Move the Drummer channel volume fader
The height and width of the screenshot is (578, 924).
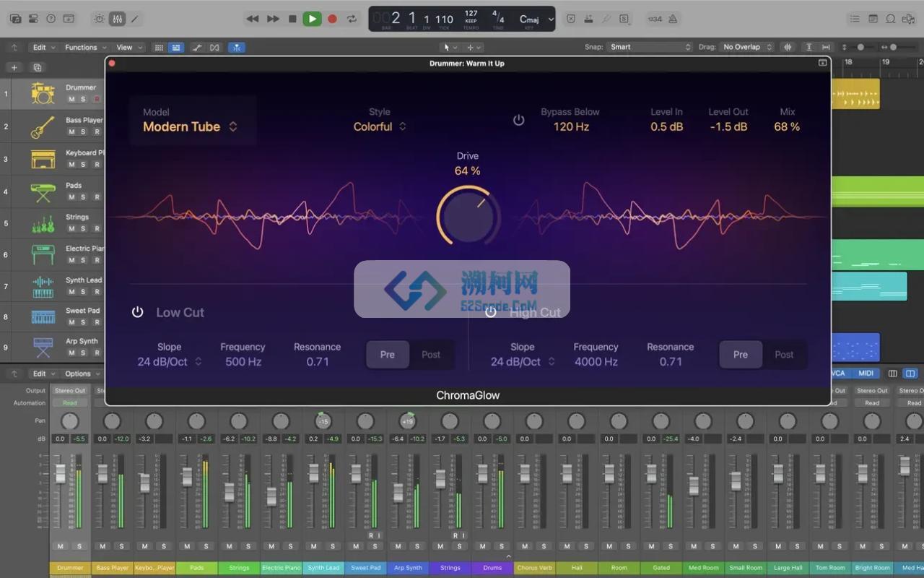[x=61, y=473]
